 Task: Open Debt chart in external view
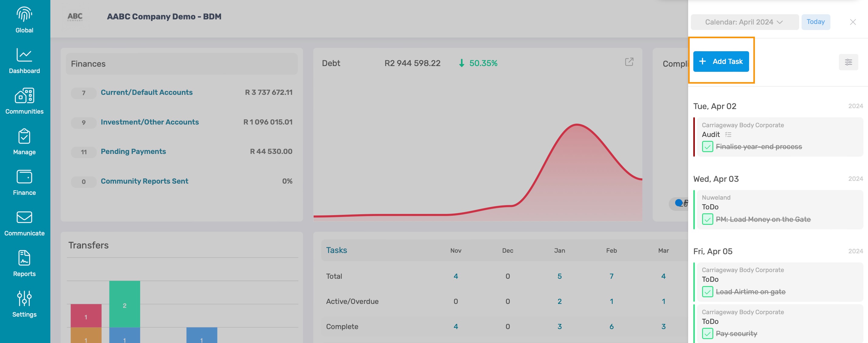click(x=629, y=62)
